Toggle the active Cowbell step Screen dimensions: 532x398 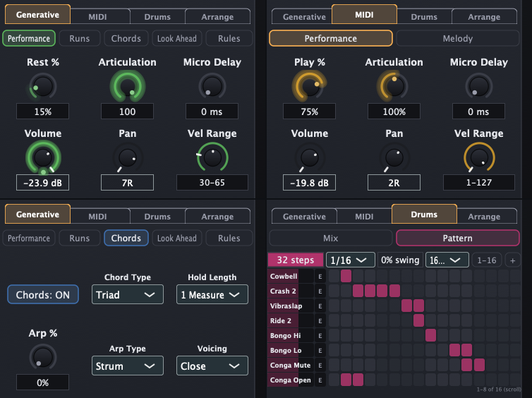[346, 276]
